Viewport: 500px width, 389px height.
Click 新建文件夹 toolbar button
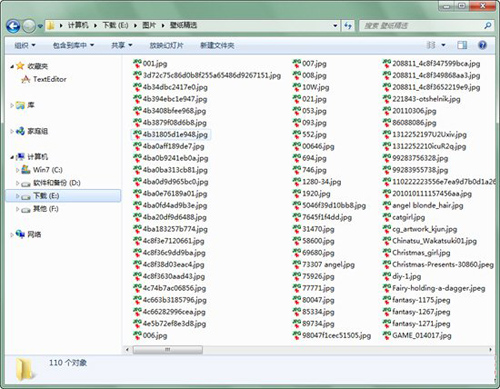217,45
